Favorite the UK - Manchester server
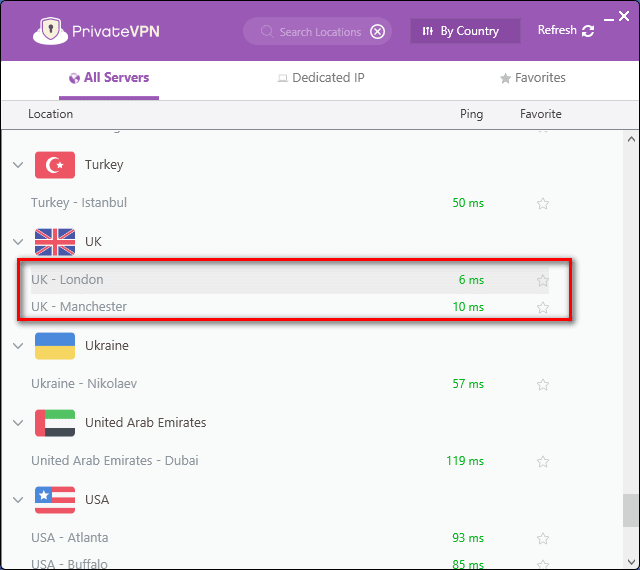Image resolution: width=640 pixels, height=570 pixels. pos(542,307)
